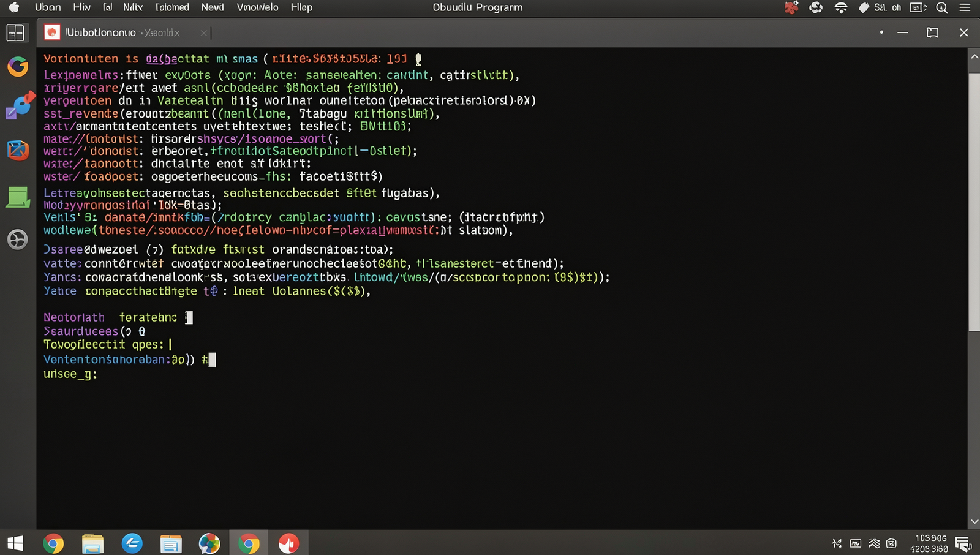Click the keyboard tray icon
Image resolution: width=980 pixels, height=555 pixels.
(x=856, y=543)
